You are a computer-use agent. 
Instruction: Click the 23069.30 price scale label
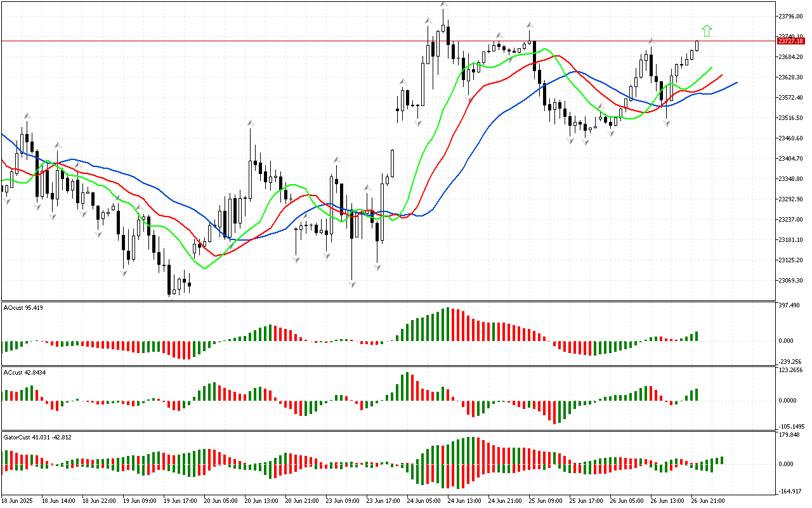(790, 280)
